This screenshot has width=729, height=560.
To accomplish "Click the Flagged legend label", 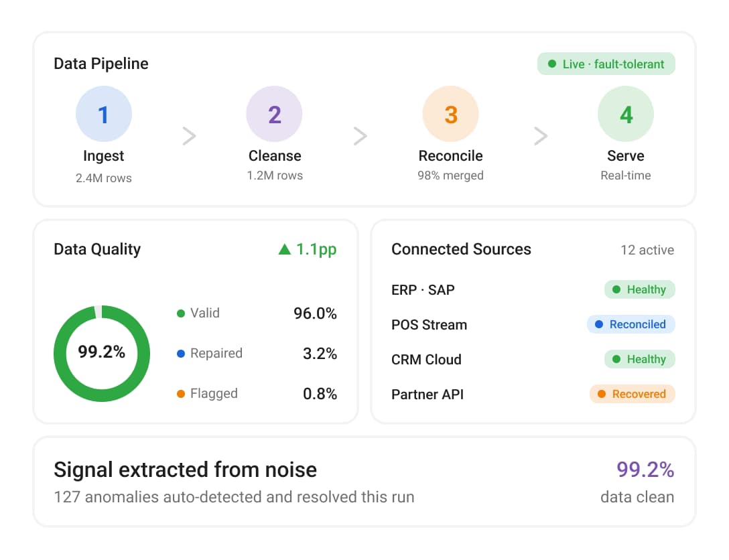I will pyautogui.click(x=214, y=394).
